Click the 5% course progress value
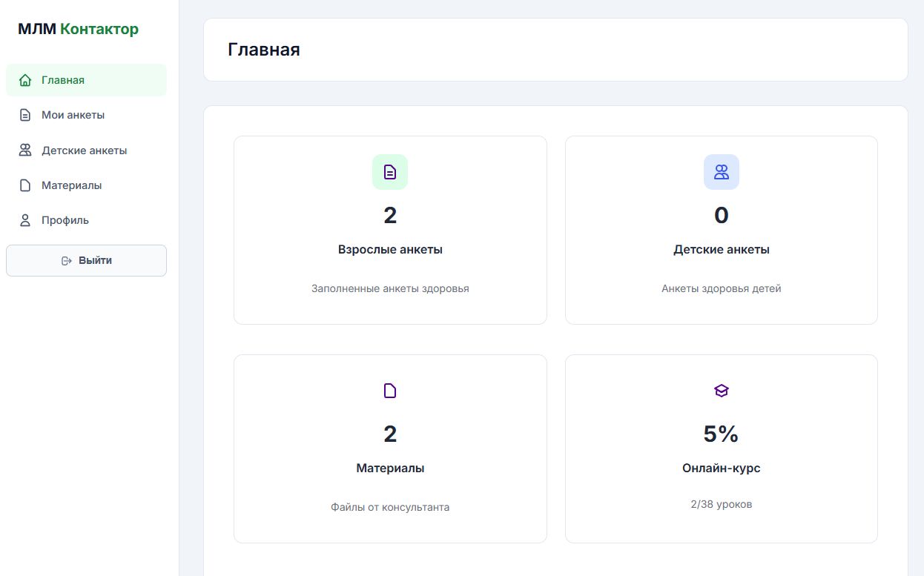The height and width of the screenshot is (576, 924). 722,434
